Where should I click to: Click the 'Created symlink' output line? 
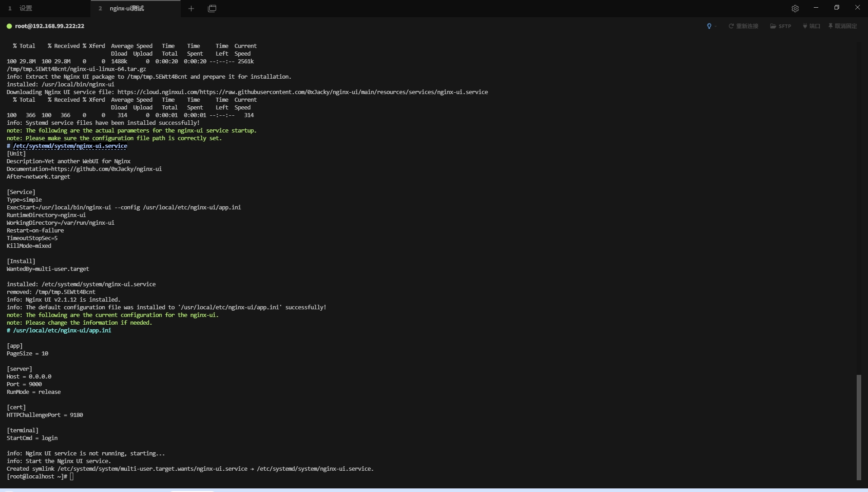(190, 469)
